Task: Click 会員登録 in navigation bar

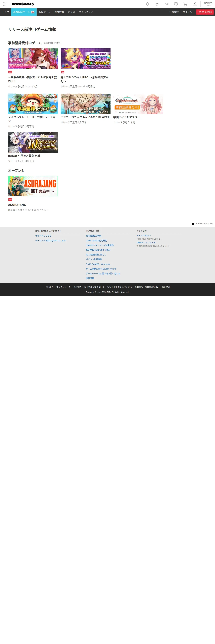Action: [x=174, y=12]
